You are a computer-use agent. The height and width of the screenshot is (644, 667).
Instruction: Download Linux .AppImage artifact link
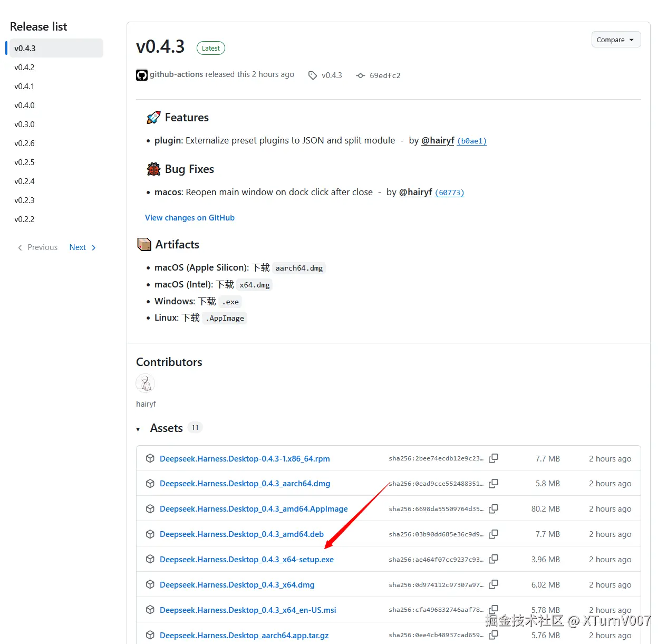tap(225, 318)
